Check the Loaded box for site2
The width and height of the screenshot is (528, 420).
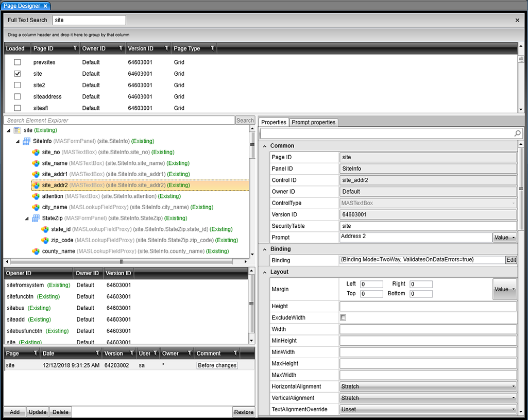[18, 85]
